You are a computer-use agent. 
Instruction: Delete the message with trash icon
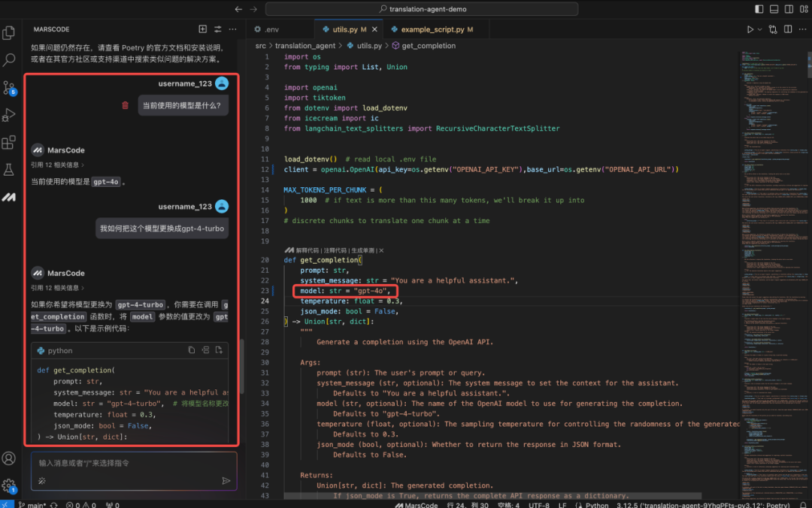(x=125, y=105)
